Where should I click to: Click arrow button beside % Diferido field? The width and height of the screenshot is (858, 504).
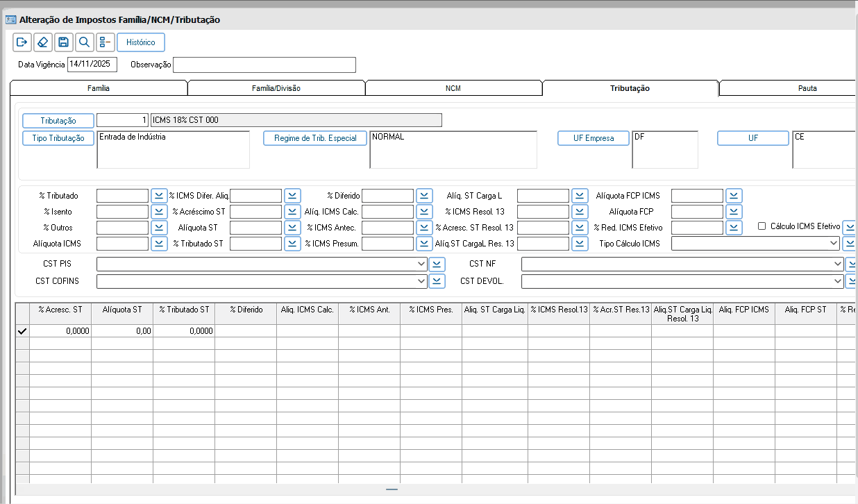tap(424, 196)
